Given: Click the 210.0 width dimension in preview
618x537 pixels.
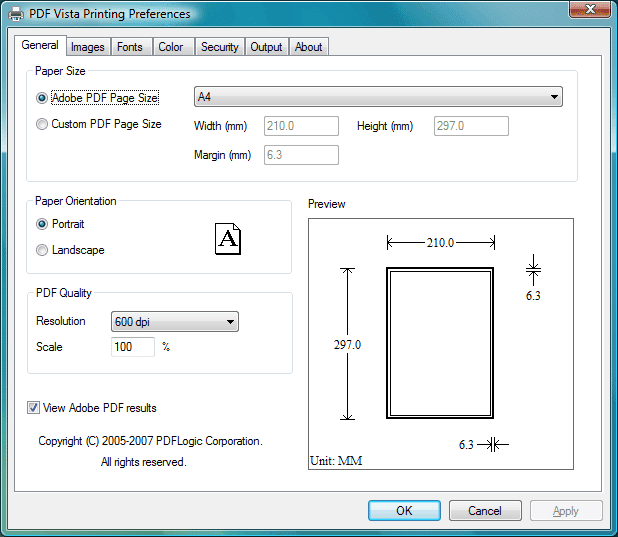Looking at the screenshot, I should (440, 242).
